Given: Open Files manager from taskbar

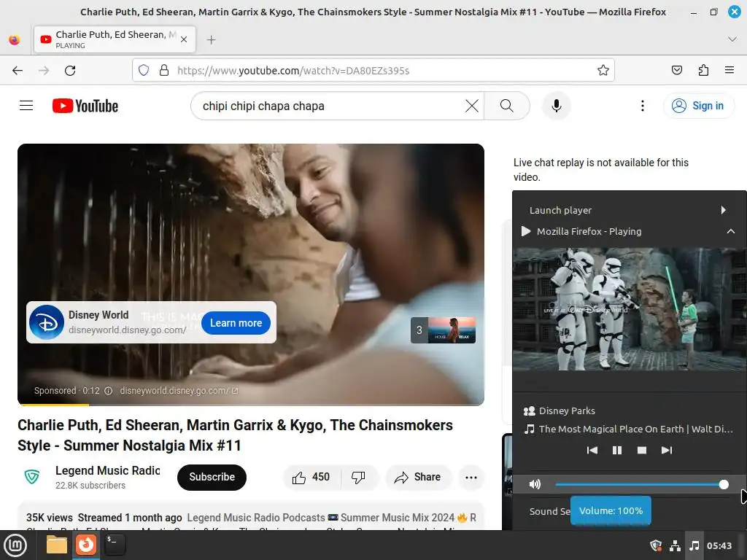Looking at the screenshot, I should click(57, 545).
